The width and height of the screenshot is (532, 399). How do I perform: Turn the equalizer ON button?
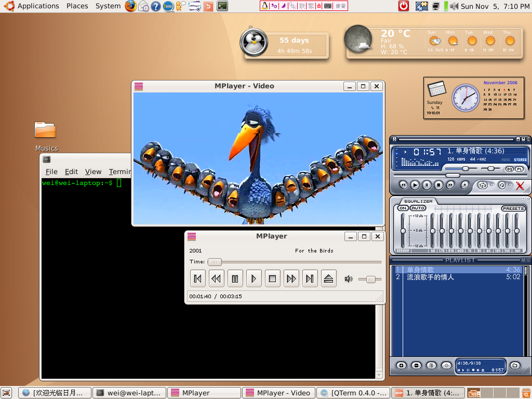(x=403, y=208)
